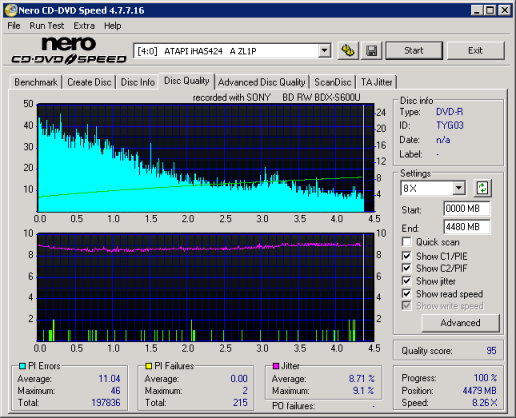516x418 pixels.
Task: Click the Jitter Maximum value 9.1 %
Action: (x=364, y=390)
